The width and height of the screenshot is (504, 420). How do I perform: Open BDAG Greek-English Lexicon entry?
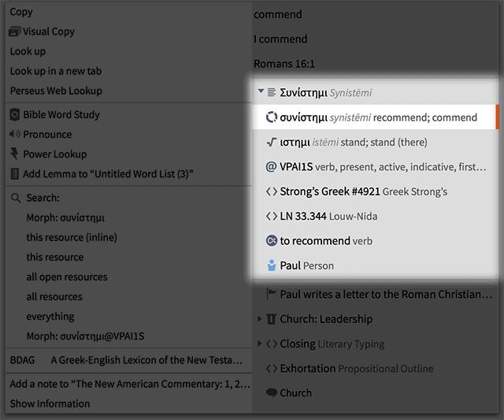coord(126,359)
